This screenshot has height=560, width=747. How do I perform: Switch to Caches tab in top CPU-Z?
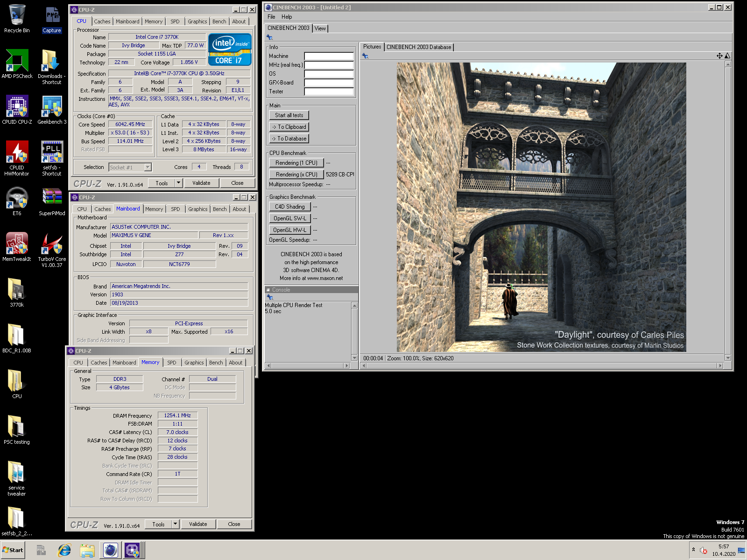click(x=102, y=21)
